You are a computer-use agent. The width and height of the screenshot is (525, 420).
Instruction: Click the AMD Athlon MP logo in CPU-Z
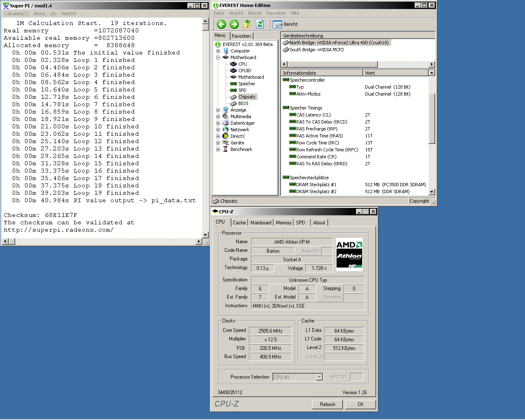(x=349, y=254)
